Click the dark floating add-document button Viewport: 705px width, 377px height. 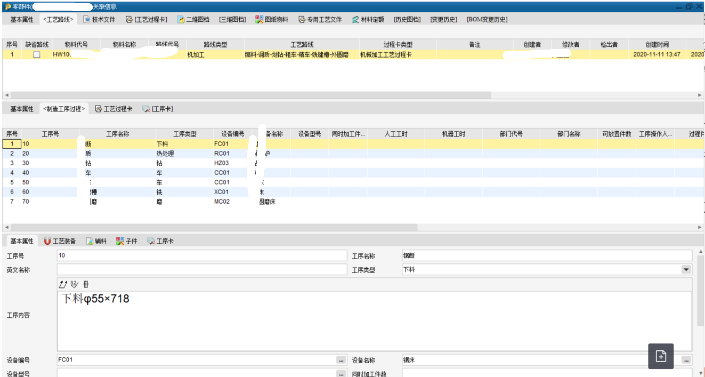(x=660, y=356)
